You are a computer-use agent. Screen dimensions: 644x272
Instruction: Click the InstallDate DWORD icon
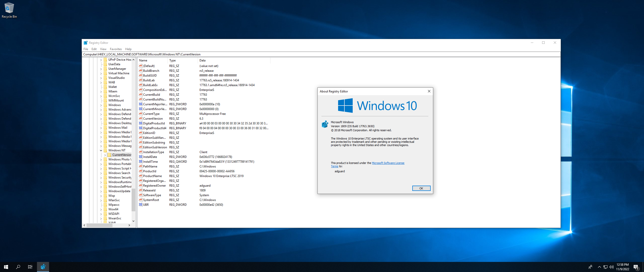141,157
